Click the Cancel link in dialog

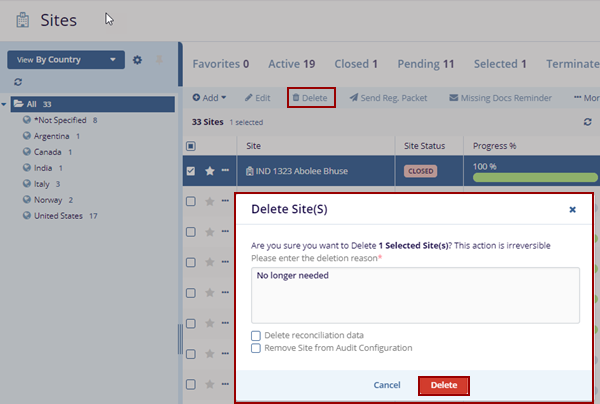(386, 385)
